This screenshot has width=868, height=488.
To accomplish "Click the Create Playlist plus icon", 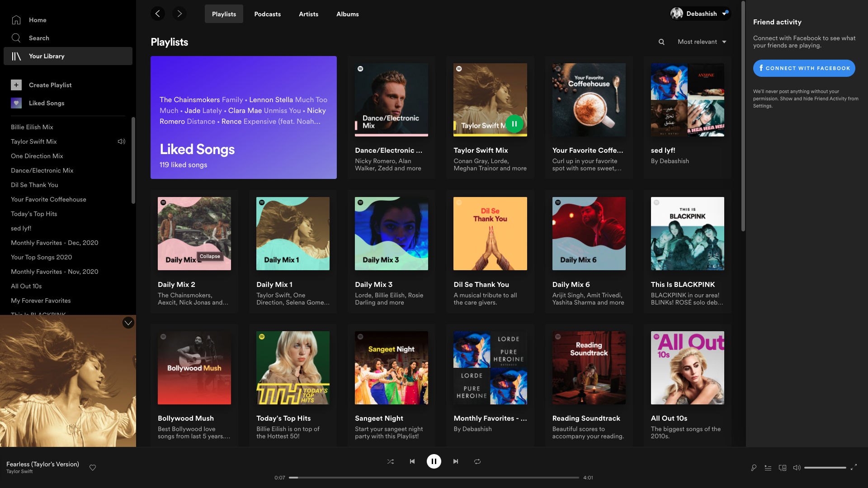I will [16, 85].
